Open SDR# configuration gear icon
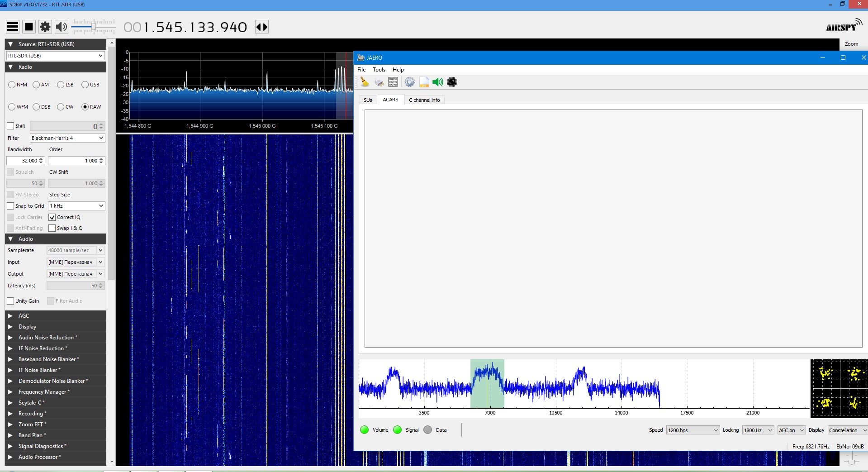Viewport: 868px width, 472px height. point(45,27)
